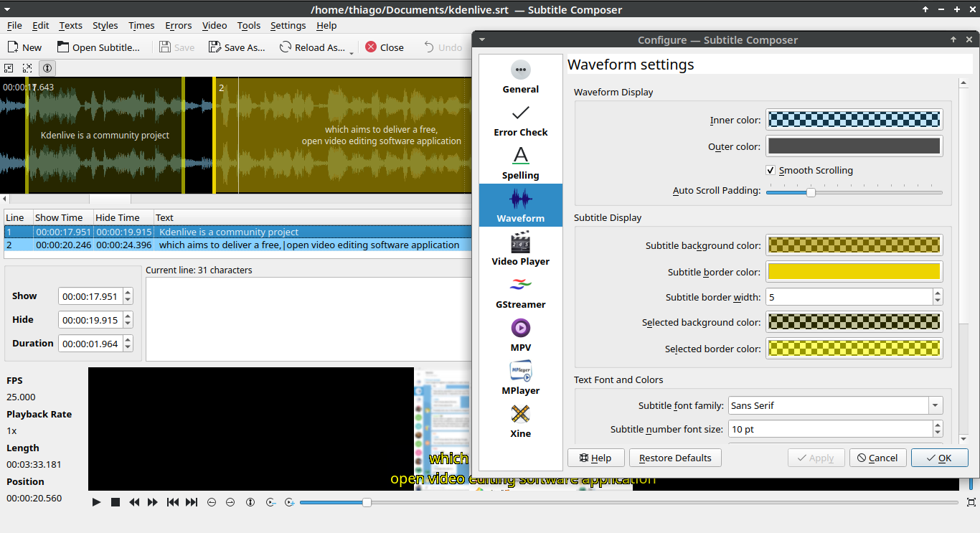The width and height of the screenshot is (980, 533).
Task: Open the Times menu
Action: click(141, 25)
